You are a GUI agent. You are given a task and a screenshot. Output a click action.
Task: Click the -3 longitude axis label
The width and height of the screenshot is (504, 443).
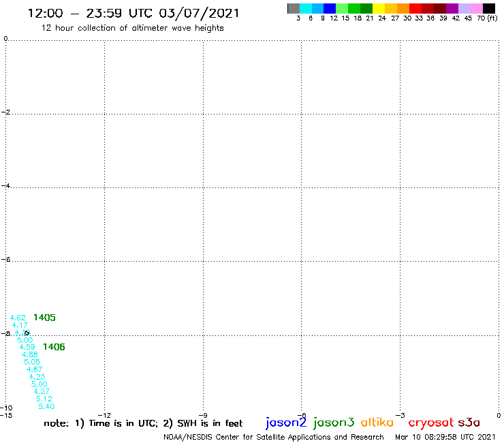[x=400, y=415]
